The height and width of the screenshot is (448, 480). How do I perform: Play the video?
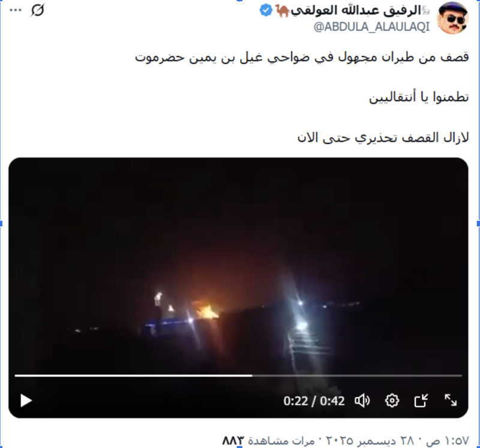tap(26, 401)
